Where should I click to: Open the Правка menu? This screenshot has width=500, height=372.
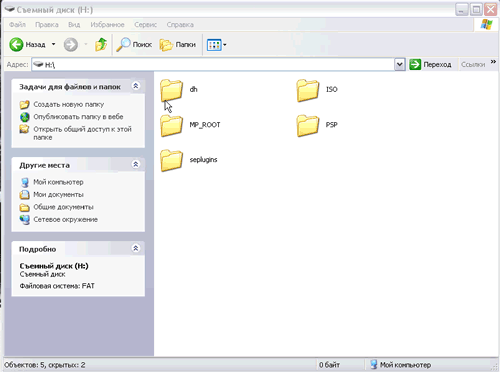click(x=47, y=25)
